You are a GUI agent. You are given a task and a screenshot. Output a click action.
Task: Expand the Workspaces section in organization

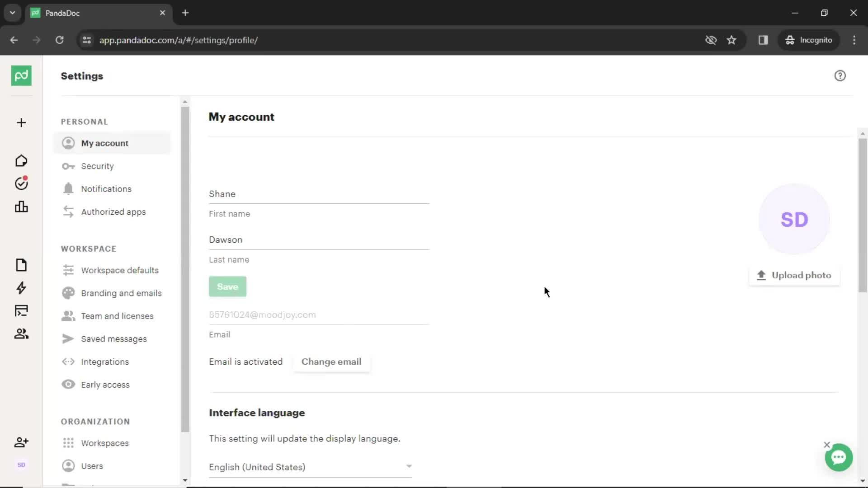click(x=105, y=443)
